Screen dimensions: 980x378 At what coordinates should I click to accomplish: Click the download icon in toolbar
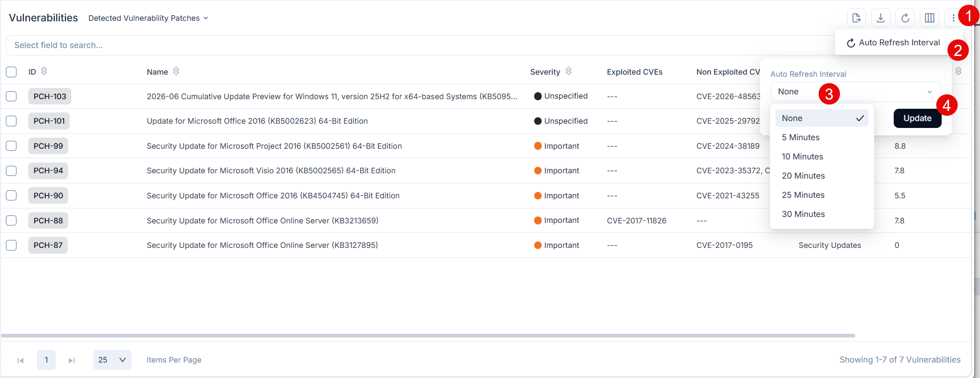pyautogui.click(x=880, y=18)
